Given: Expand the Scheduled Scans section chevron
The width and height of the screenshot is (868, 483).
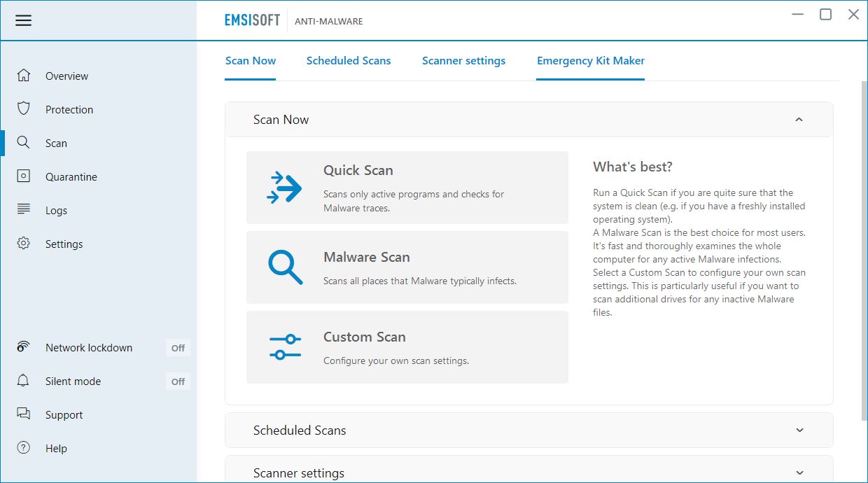Looking at the screenshot, I should pyautogui.click(x=799, y=430).
